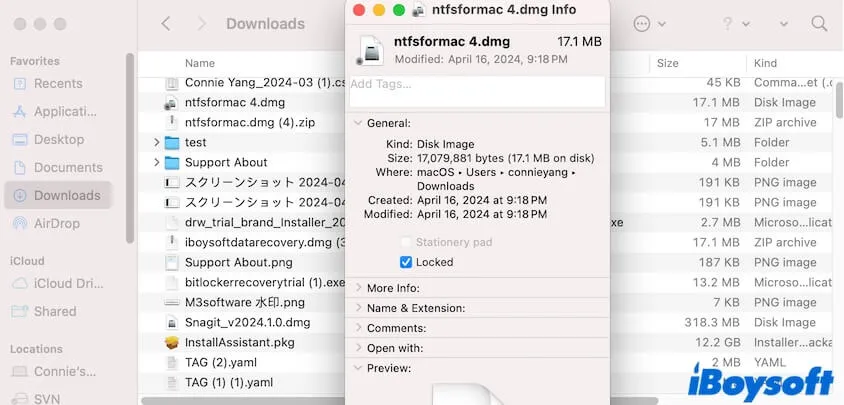844x405 pixels.
Task: Open the Finder search magnifier
Action: [819, 24]
